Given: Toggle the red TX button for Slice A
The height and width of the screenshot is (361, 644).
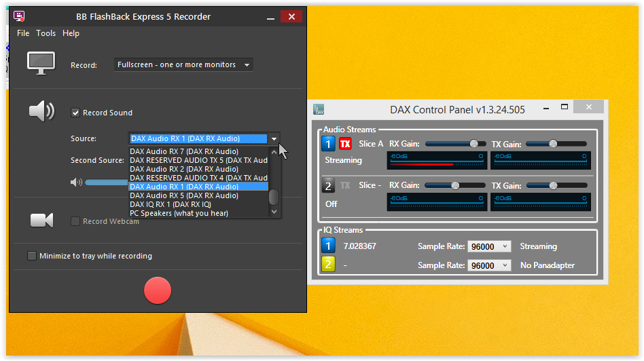Looking at the screenshot, I should [345, 144].
